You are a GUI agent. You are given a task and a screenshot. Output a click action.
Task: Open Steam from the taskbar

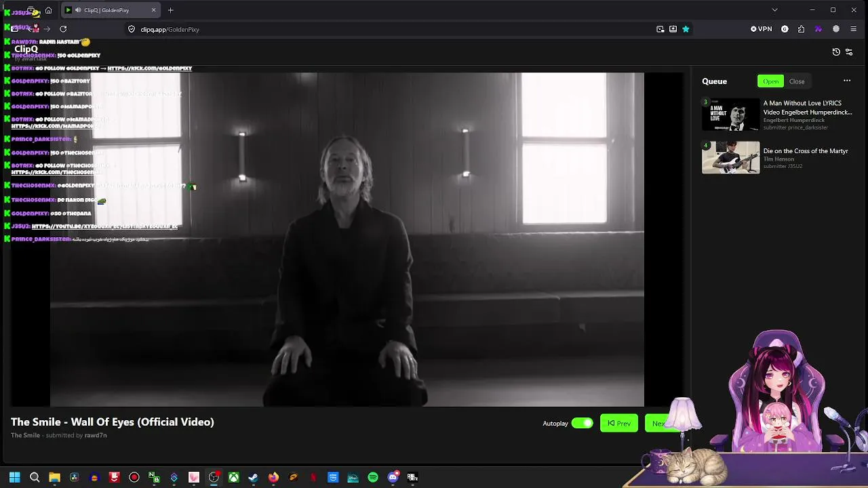[x=253, y=477]
